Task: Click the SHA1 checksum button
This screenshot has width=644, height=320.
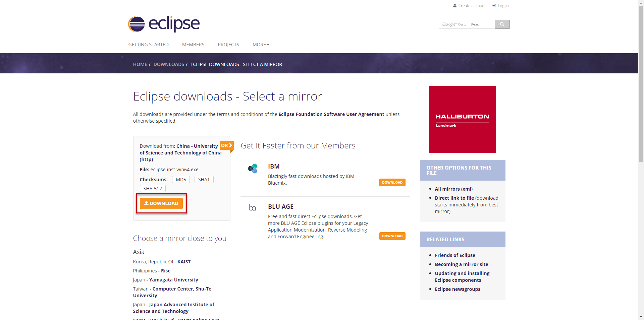Action: tap(204, 180)
